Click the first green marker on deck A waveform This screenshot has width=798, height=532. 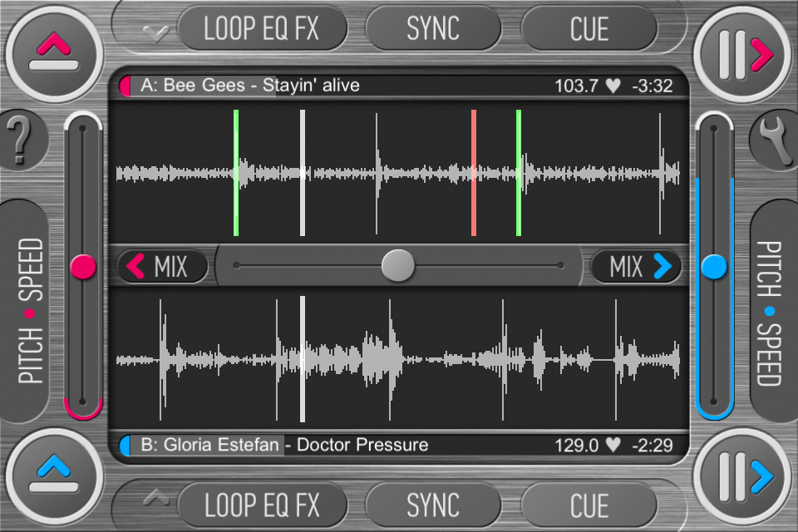pos(236,173)
